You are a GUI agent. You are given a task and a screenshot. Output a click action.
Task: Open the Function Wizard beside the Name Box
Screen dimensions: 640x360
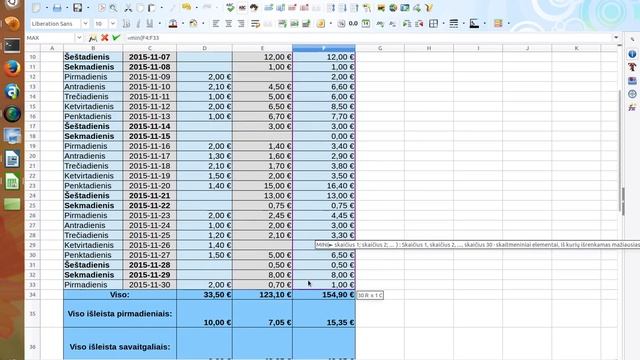(93, 38)
